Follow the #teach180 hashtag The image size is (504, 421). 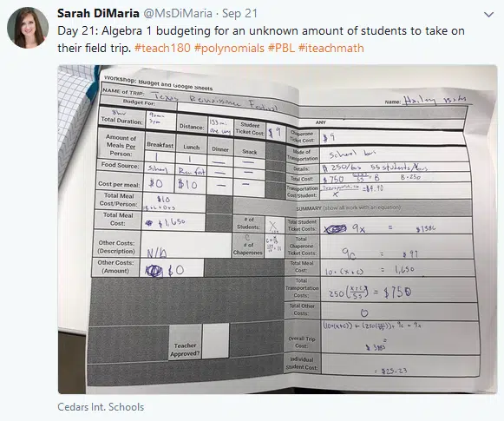coord(162,48)
